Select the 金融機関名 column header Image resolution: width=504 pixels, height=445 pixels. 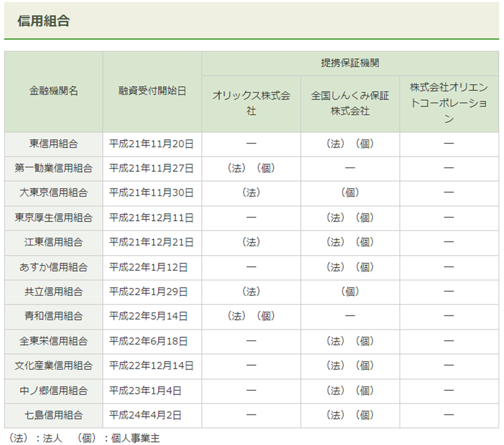coord(53,91)
